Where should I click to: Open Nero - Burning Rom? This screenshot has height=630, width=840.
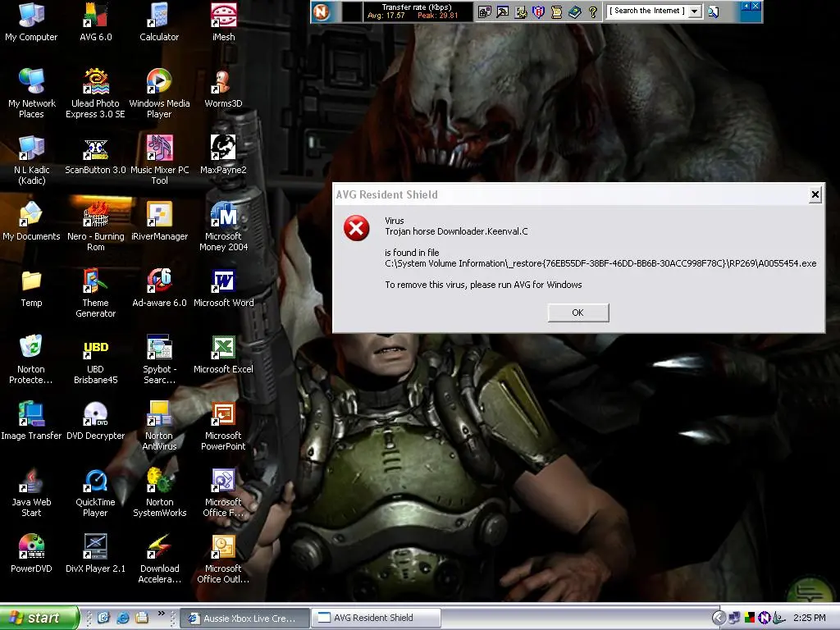click(94, 215)
